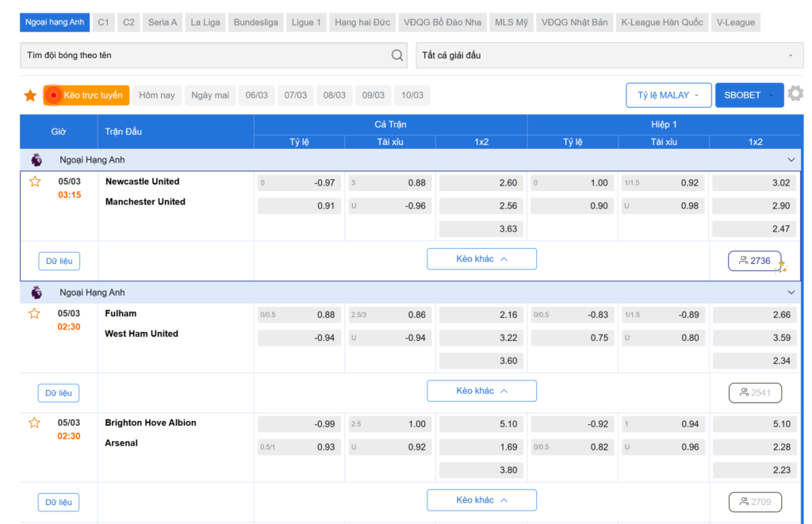Select Arsenal 1x2 odds 1.69
The height and width of the screenshot is (524, 812).
[481, 447]
